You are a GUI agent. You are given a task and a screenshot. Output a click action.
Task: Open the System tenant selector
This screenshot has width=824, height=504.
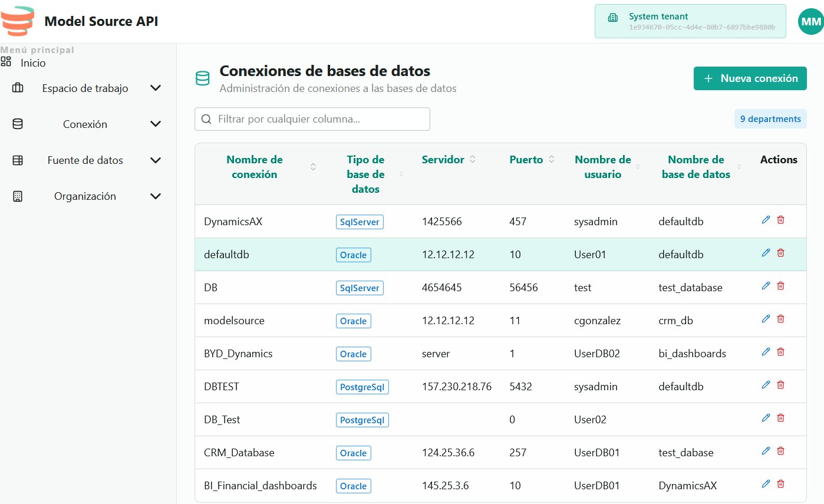click(x=690, y=21)
